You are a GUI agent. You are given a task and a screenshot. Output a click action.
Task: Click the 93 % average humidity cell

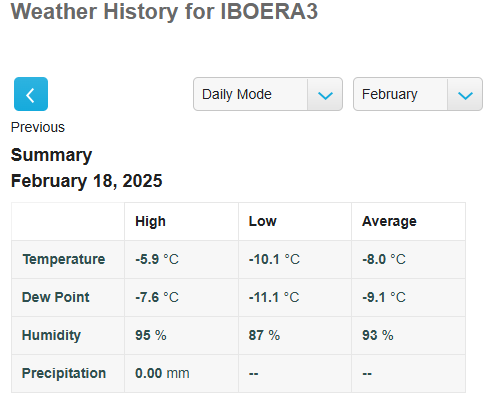408,335
